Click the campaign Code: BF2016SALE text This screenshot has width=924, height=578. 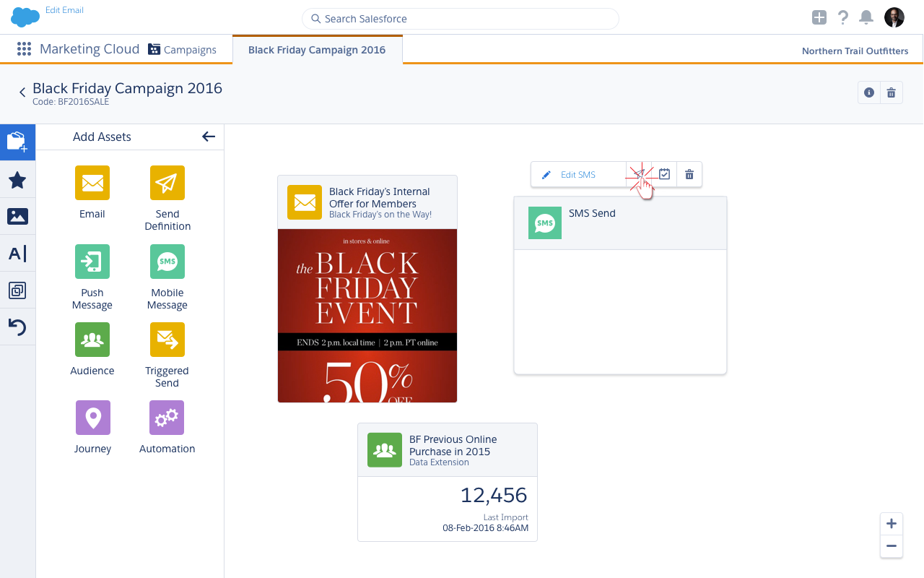(x=71, y=102)
